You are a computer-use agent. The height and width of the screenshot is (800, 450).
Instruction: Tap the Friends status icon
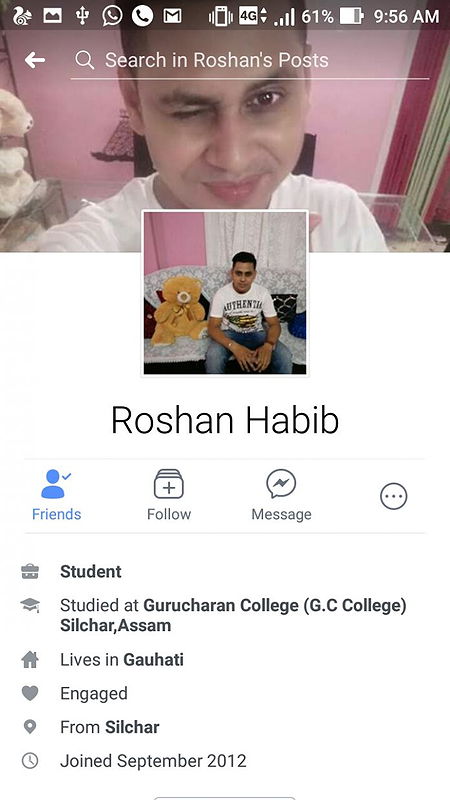(56, 484)
